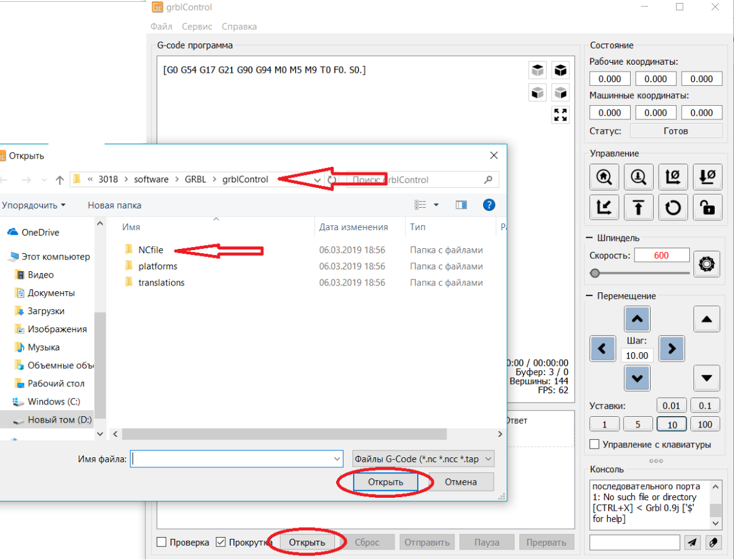Image resolution: width=734 pixels, height=560 pixels.
Task: Send console command with paper plane icon
Action: pyautogui.click(x=692, y=543)
